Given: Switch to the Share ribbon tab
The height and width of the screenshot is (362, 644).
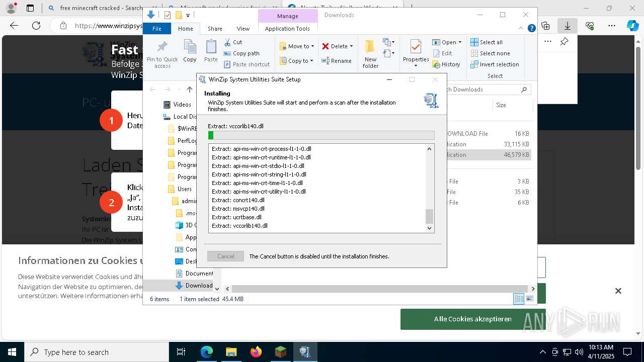Looking at the screenshot, I should pyautogui.click(x=215, y=29).
